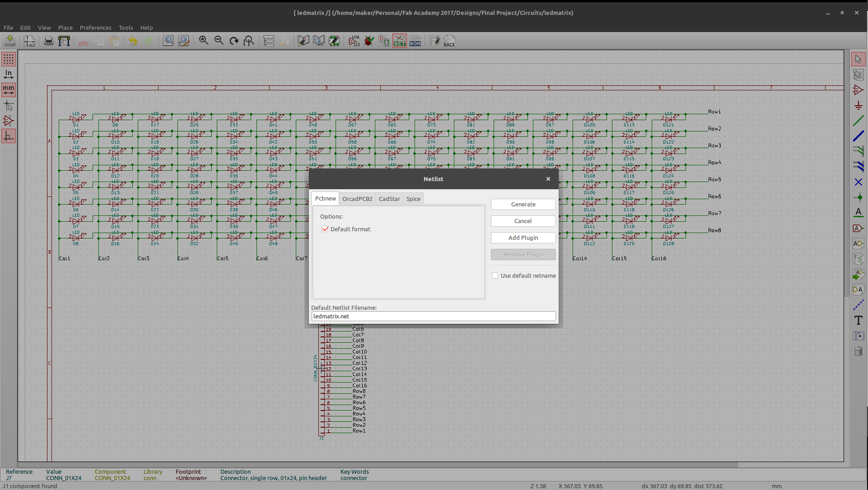
Task: Select Delete item trash tool
Action: 859,351
